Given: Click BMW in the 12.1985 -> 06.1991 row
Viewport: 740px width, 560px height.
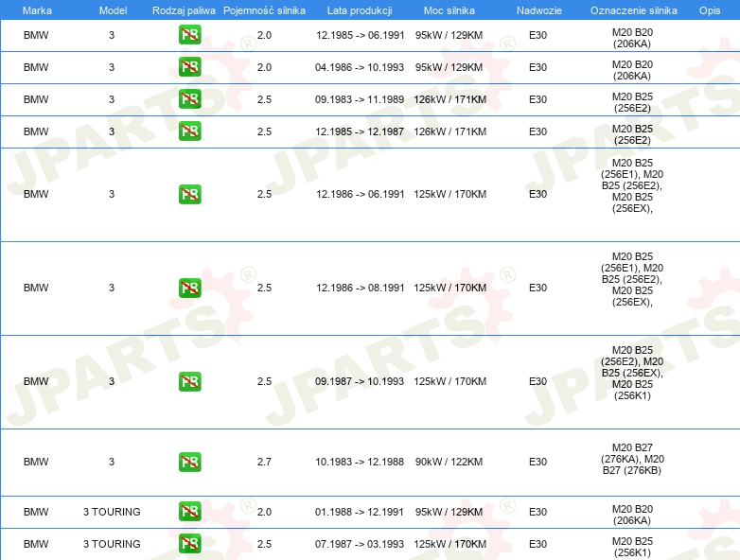Looking at the screenshot, I should pyautogui.click(x=36, y=35).
